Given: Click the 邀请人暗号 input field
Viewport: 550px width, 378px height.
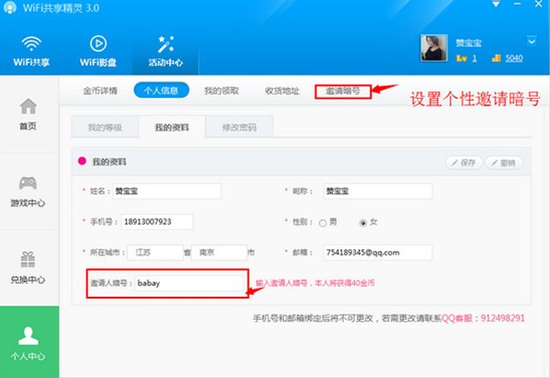Looking at the screenshot, I should [x=189, y=283].
